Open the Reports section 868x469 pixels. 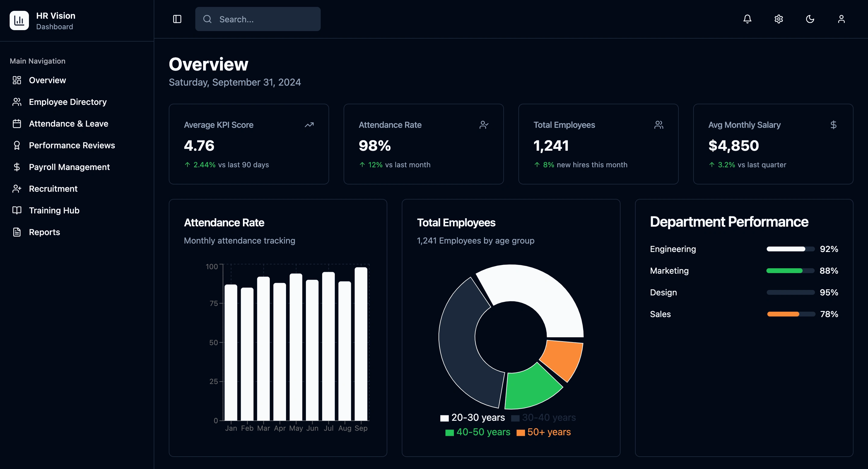[44, 232]
